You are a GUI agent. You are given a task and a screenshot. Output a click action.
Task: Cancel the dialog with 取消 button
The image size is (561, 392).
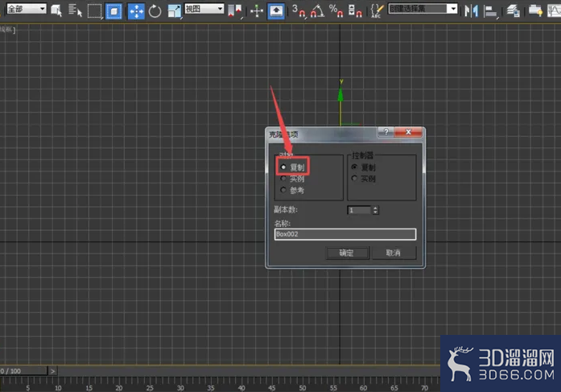[x=394, y=253]
